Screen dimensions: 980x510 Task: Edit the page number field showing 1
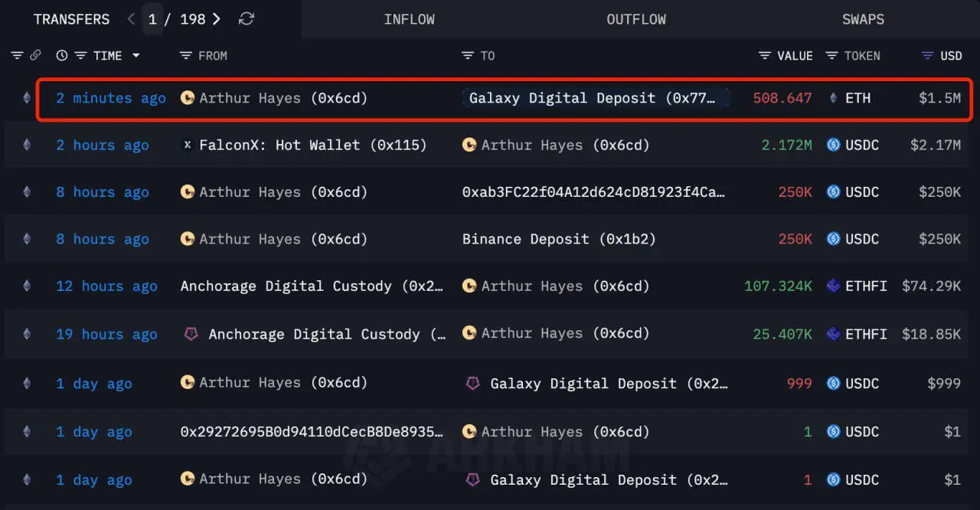point(152,19)
